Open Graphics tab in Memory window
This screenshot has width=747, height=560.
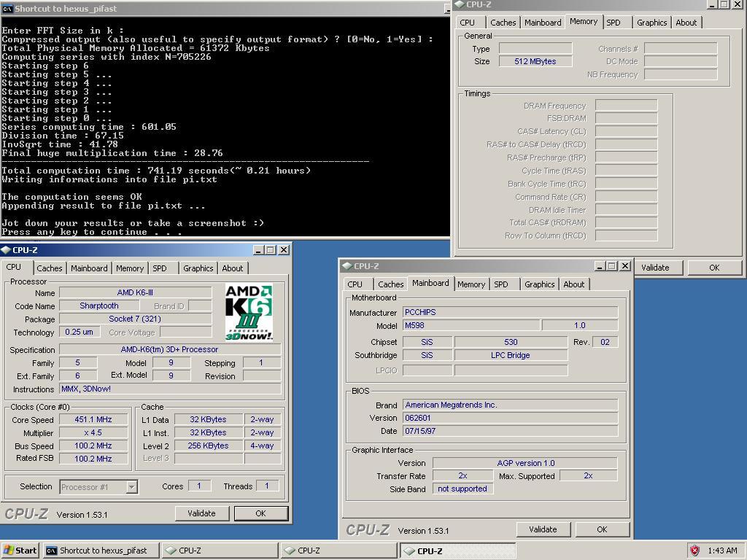(x=651, y=23)
